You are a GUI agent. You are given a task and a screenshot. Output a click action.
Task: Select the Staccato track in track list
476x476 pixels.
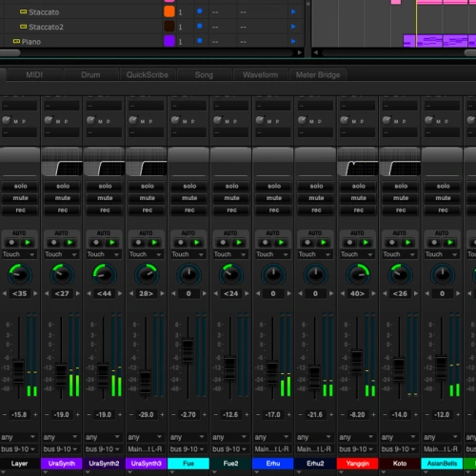click(44, 12)
